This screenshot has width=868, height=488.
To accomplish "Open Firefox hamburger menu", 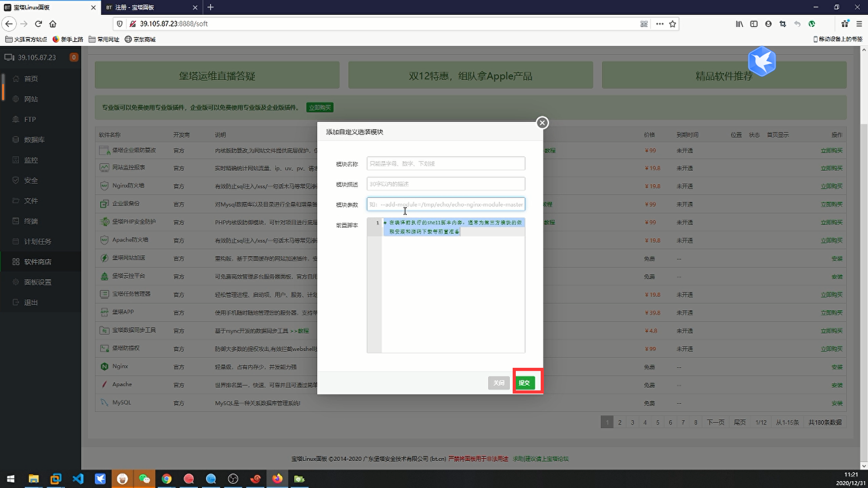I will [859, 24].
